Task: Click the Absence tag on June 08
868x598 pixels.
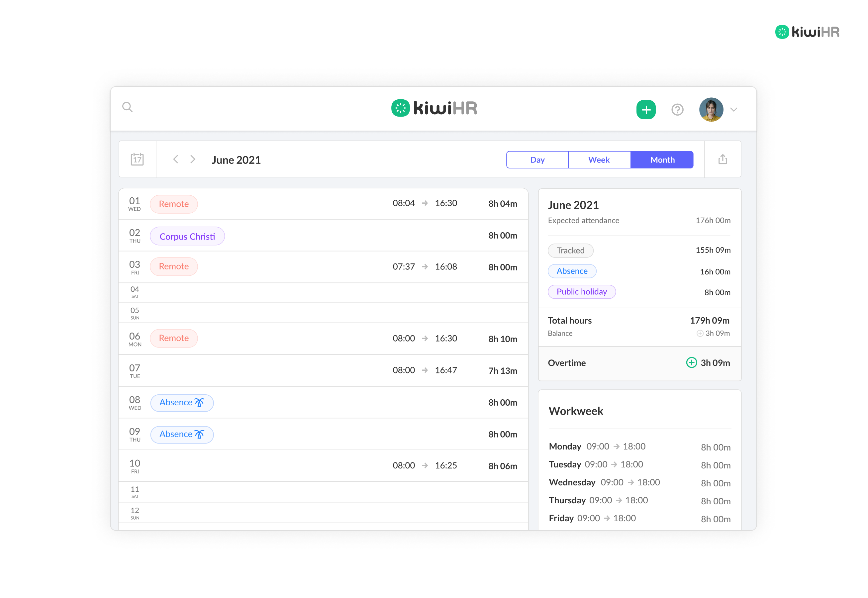Action: [x=182, y=403]
